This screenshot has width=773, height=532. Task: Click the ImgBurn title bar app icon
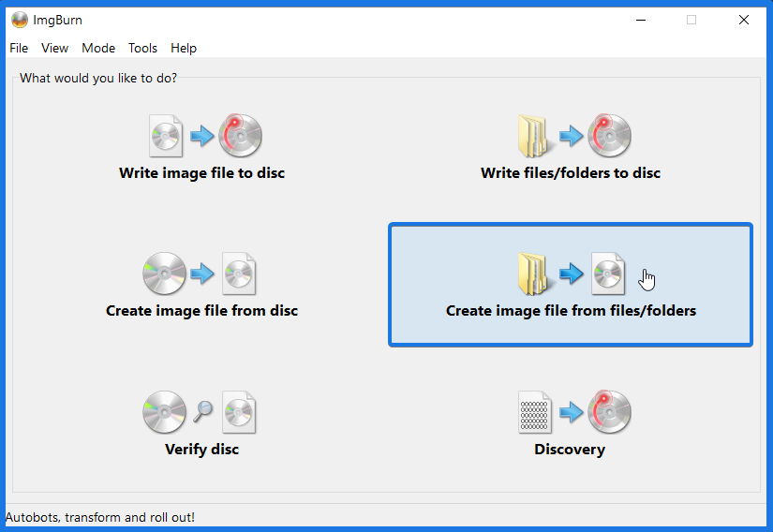tap(20, 21)
